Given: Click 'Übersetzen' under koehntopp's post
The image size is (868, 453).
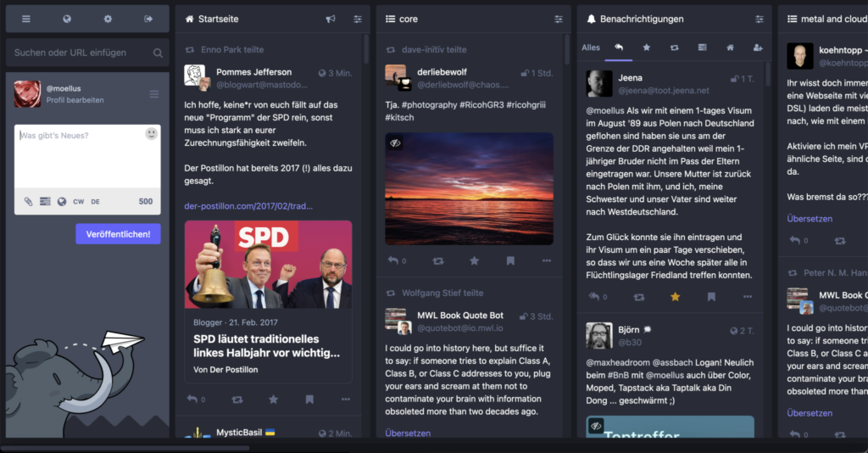Looking at the screenshot, I should tap(810, 219).
